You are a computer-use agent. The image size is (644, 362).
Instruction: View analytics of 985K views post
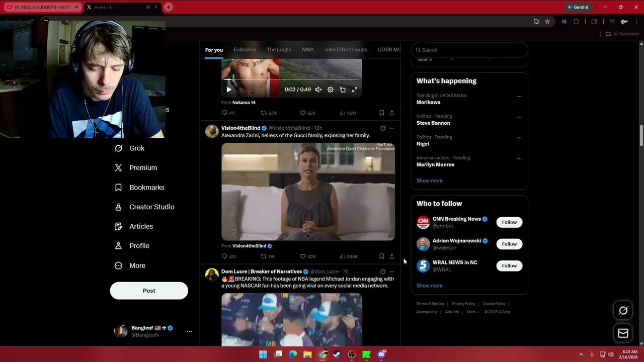pos(349,256)
